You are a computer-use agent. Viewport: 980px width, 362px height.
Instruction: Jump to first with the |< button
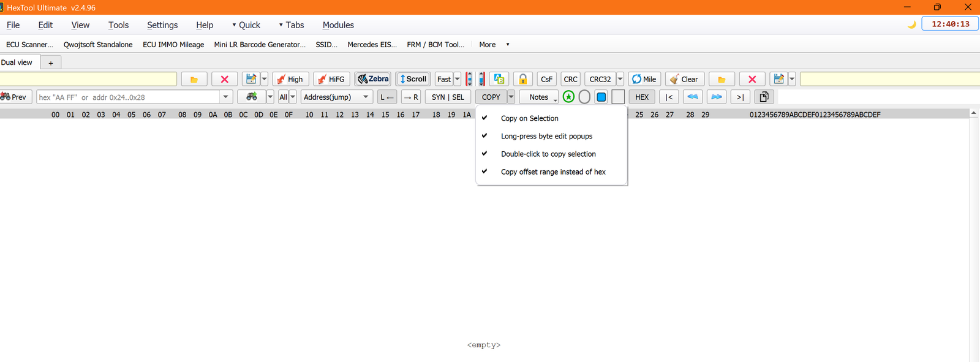click(669, 97)
